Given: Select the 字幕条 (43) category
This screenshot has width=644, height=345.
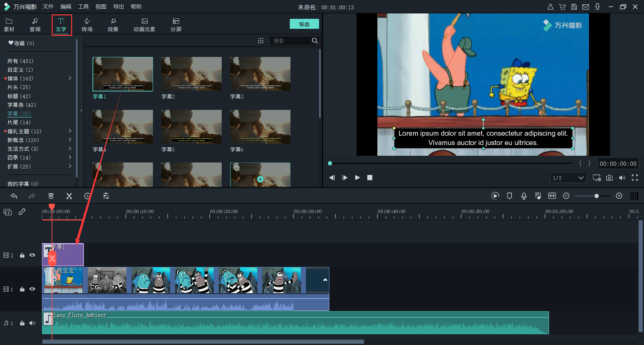Looking at the screenshot, I should click(x=21, y=105).
